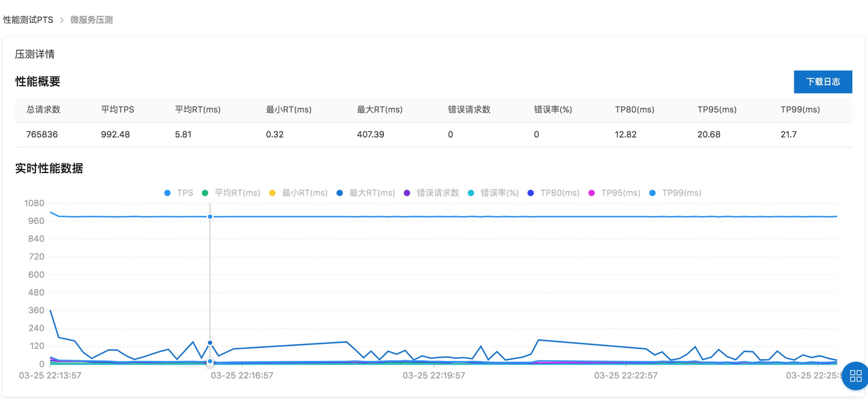
Task: Toggle the 最小RT(ms) legend series
Action: [x=298, y=193]
